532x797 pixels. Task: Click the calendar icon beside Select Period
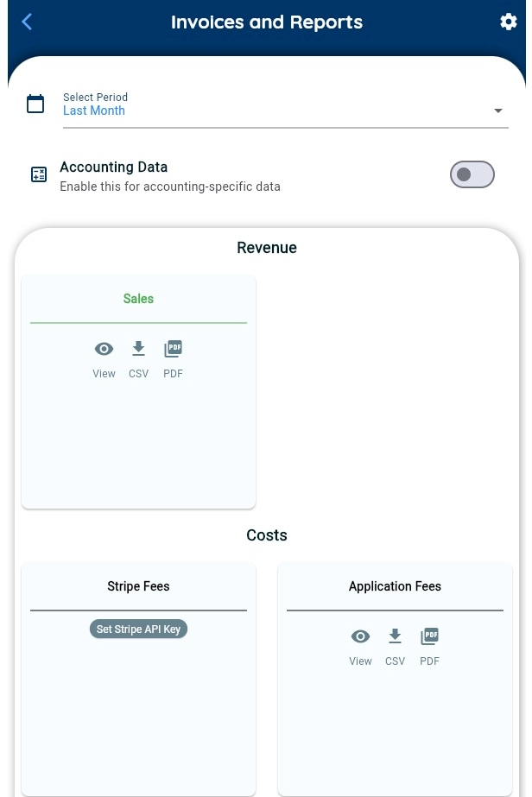click(35, 104)
